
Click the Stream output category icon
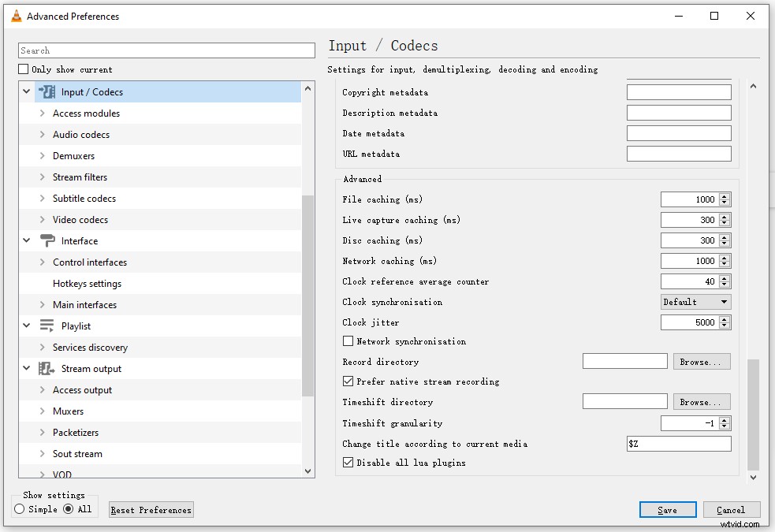point(45,368)
